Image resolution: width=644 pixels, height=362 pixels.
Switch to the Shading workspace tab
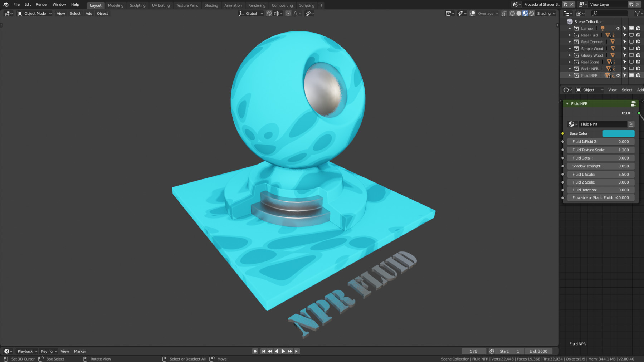[x=211, y=5]
